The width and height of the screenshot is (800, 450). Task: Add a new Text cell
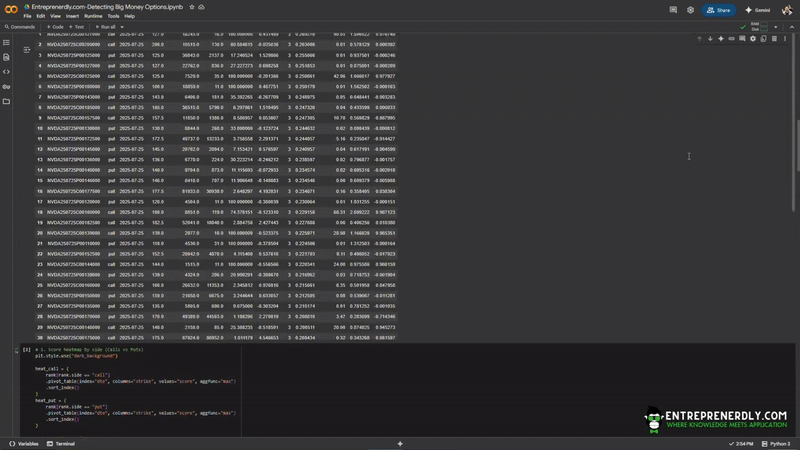click(x=77, y=27)
